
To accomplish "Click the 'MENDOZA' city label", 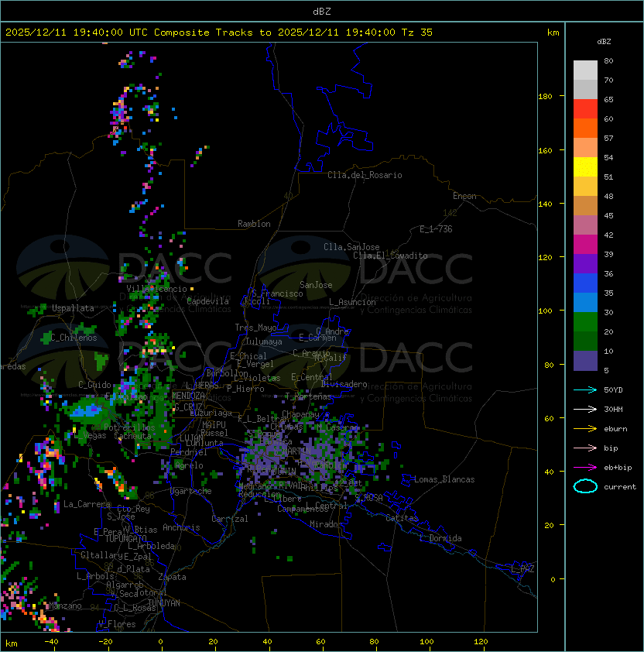I will [x=189, y=396].
